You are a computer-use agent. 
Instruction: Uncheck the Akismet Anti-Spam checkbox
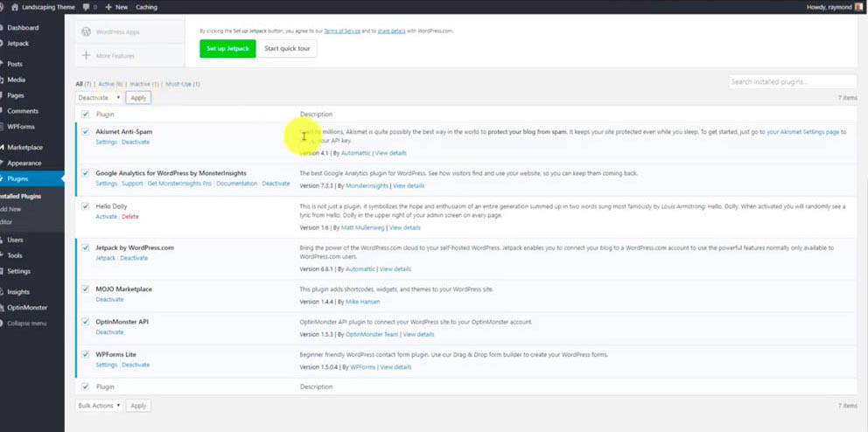(85, 132)
